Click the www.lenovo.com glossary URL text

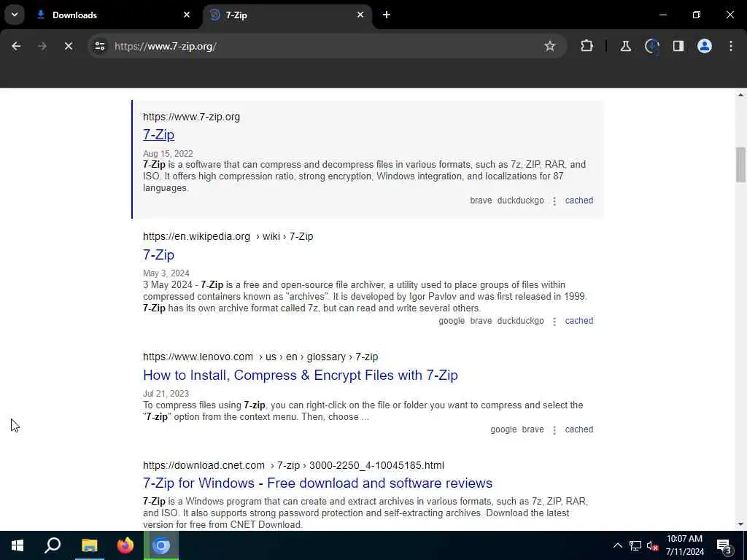[260, 357]
